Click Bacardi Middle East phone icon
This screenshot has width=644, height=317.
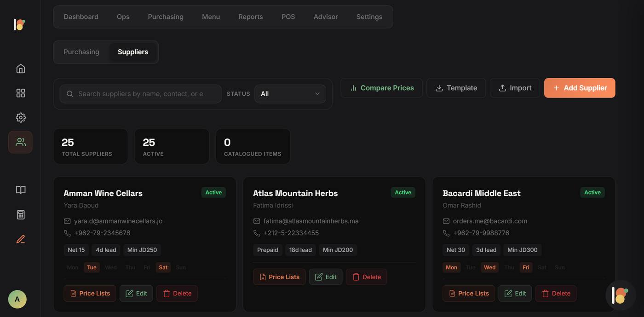[446, 233]
